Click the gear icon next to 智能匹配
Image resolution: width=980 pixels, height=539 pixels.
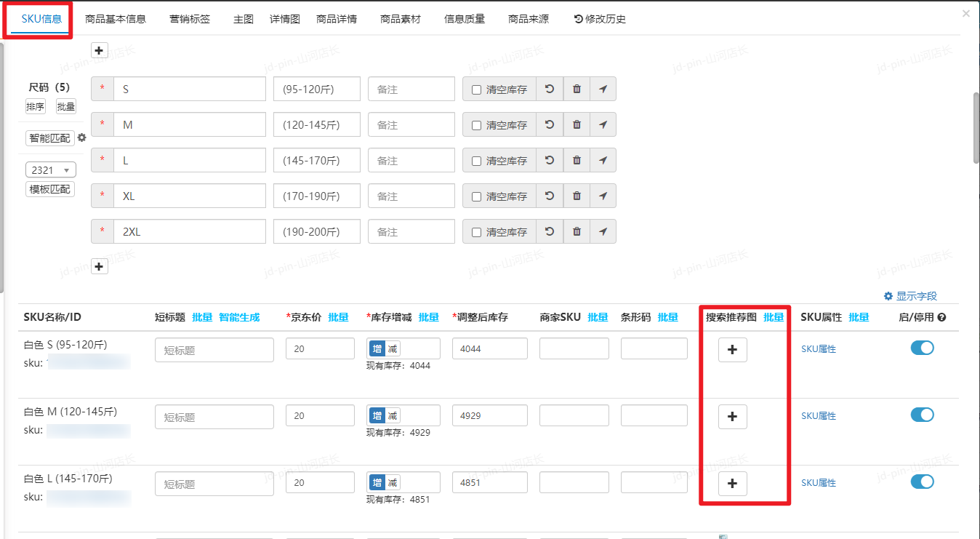point(82,137)
